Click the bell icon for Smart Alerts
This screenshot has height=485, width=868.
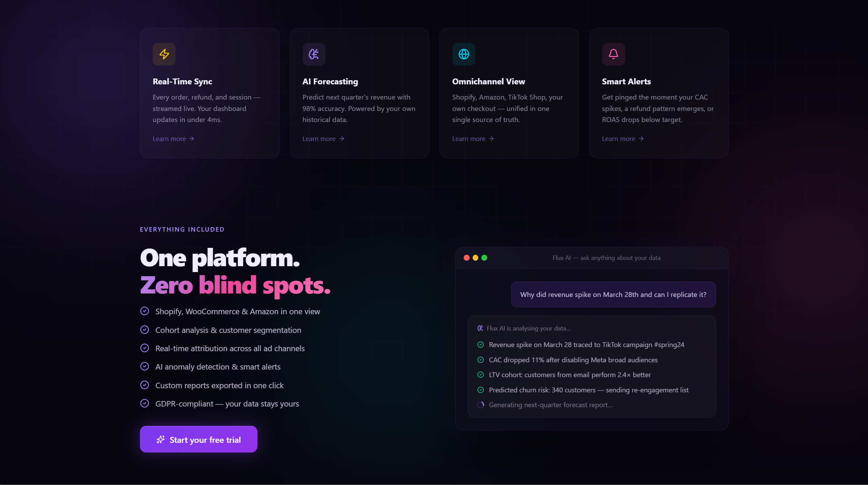pyautogui.click(x=613, y=54)
